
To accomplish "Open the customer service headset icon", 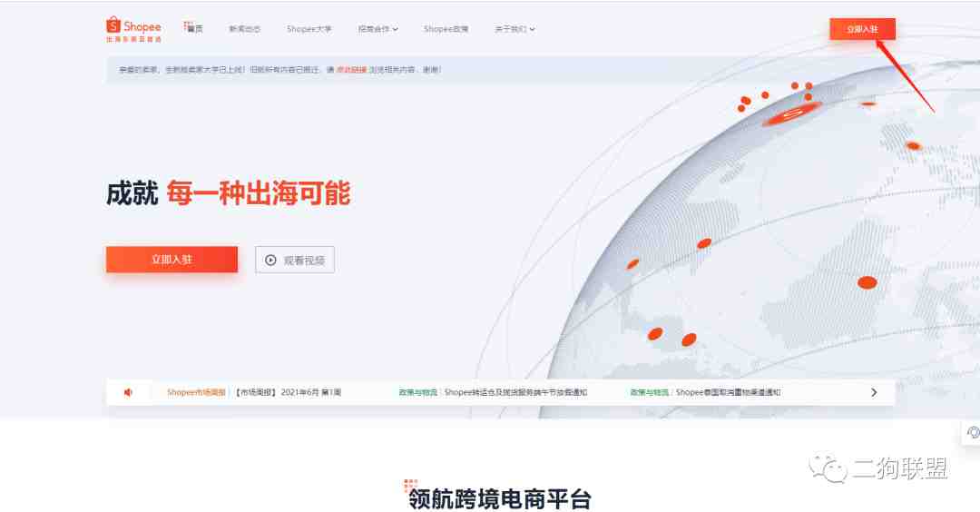I will (973, 432).
